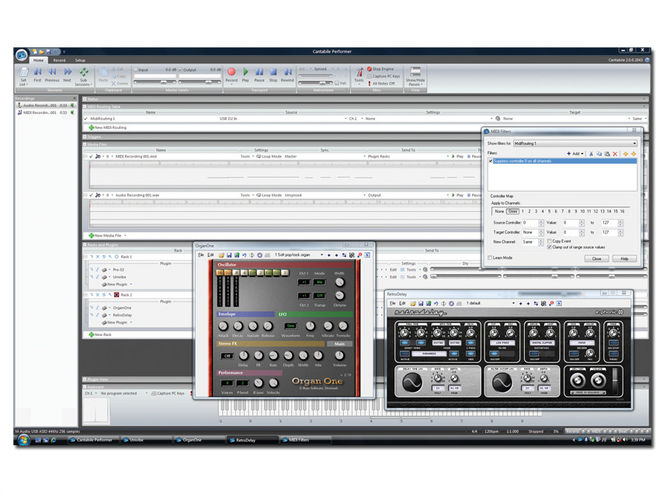Open the Show filters for dropdown

point(575,144)
